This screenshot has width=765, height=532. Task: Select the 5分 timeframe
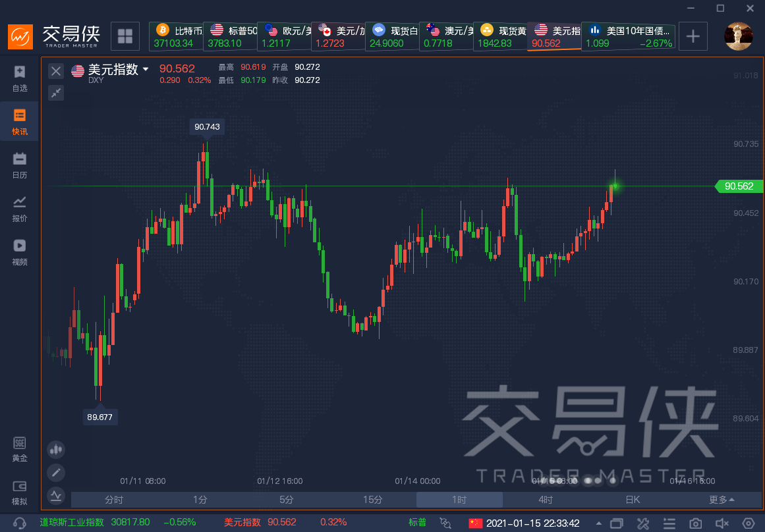click(x=287, y=500)
